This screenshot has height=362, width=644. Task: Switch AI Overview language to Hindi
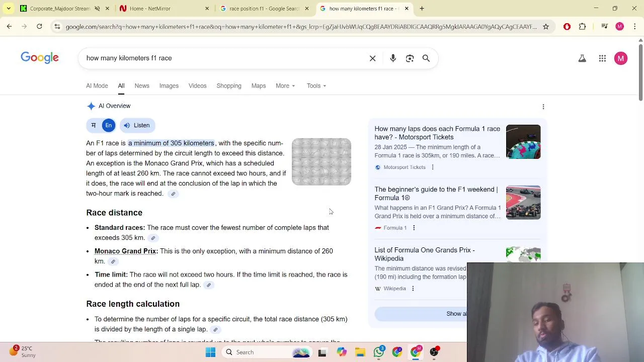[93, 125]
